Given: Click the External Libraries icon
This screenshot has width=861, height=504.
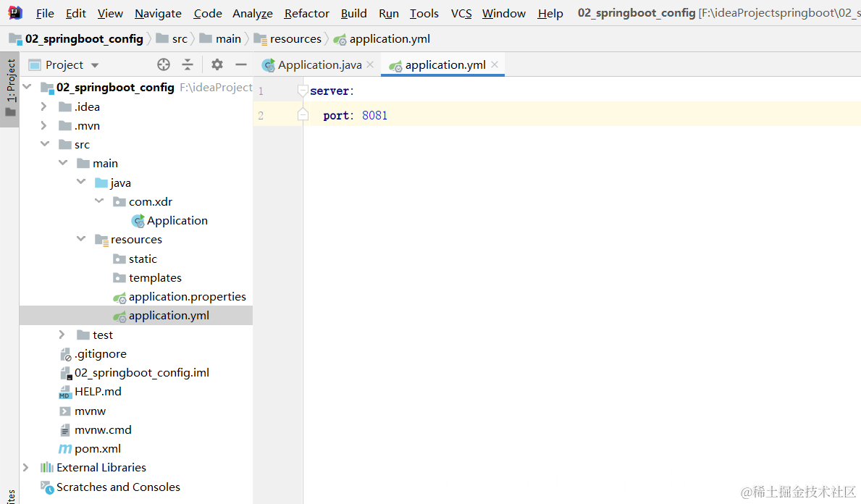Looking at the screenshot, I should click(x=46, y=468).
